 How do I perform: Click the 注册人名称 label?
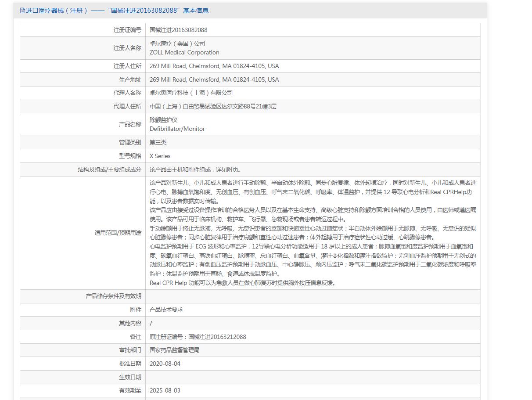pyautogui.click(x=127, y=48)
